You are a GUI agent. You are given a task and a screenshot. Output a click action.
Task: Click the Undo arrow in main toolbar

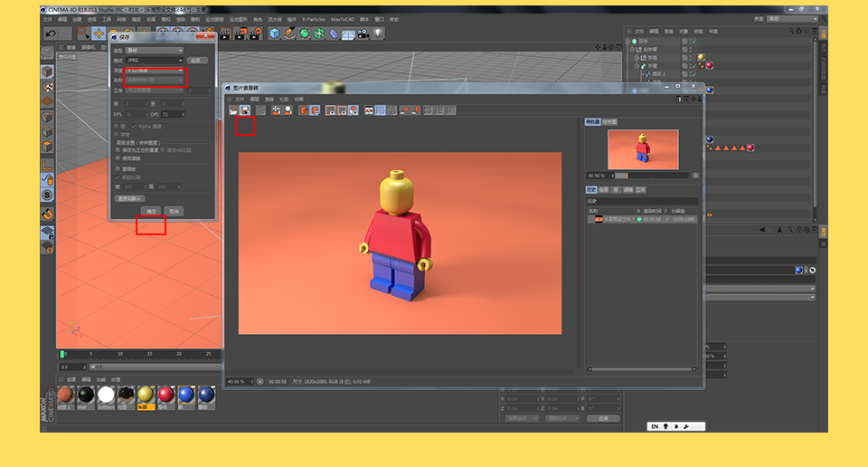tap(51, 33)
